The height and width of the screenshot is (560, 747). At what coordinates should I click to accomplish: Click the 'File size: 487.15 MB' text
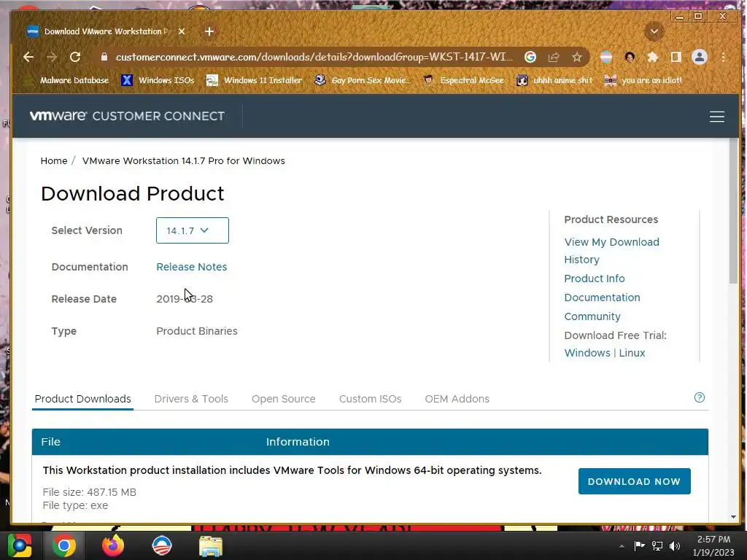[x=90, y=492]
